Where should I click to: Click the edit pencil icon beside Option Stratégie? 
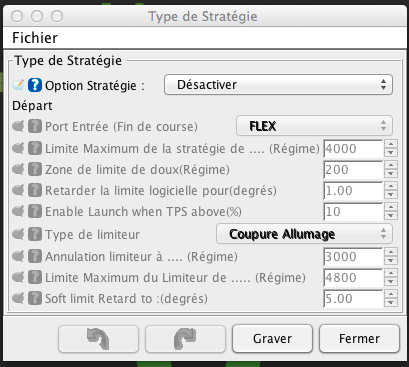pos(18,85)
